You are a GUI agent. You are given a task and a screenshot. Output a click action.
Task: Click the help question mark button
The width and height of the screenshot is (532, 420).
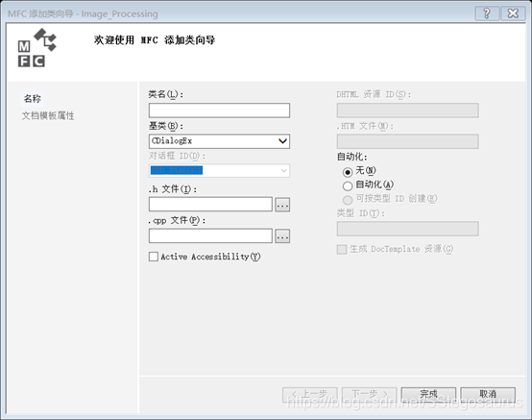[x=487, y=13]
